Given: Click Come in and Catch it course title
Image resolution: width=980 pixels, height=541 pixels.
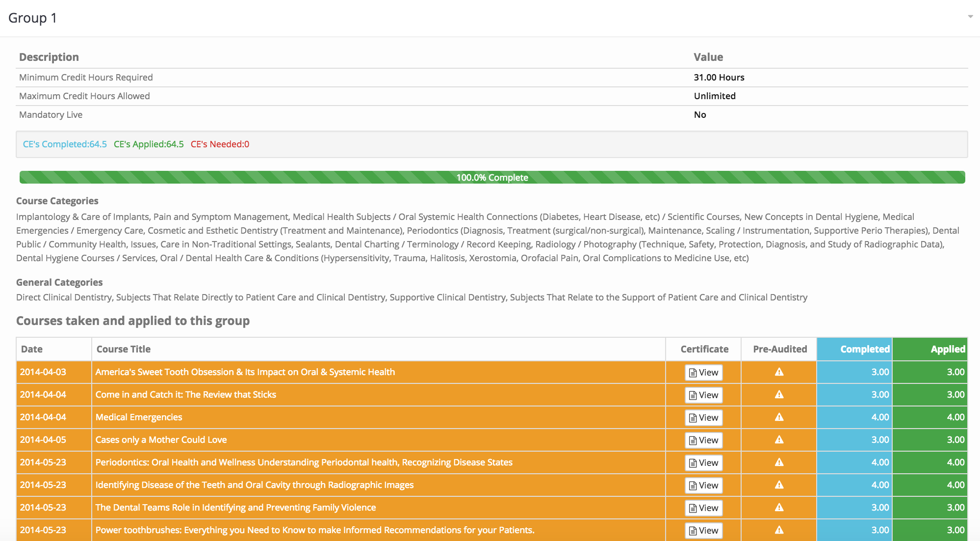Looking at the screenshot, I should (x=186, y=395).
